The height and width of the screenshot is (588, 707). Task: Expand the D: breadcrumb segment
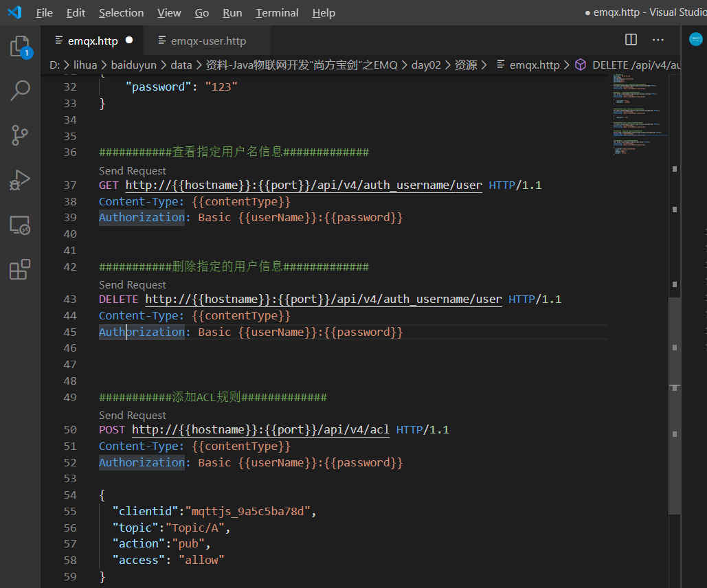click(54, 65)
